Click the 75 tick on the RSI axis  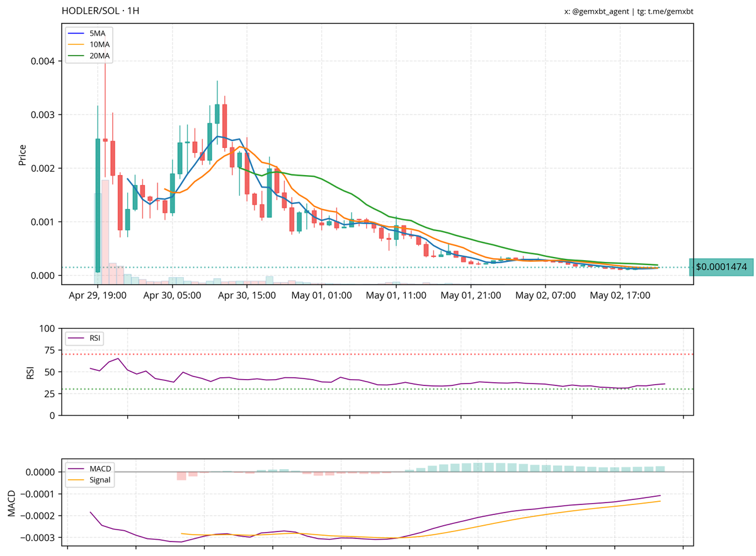point(50,350)
